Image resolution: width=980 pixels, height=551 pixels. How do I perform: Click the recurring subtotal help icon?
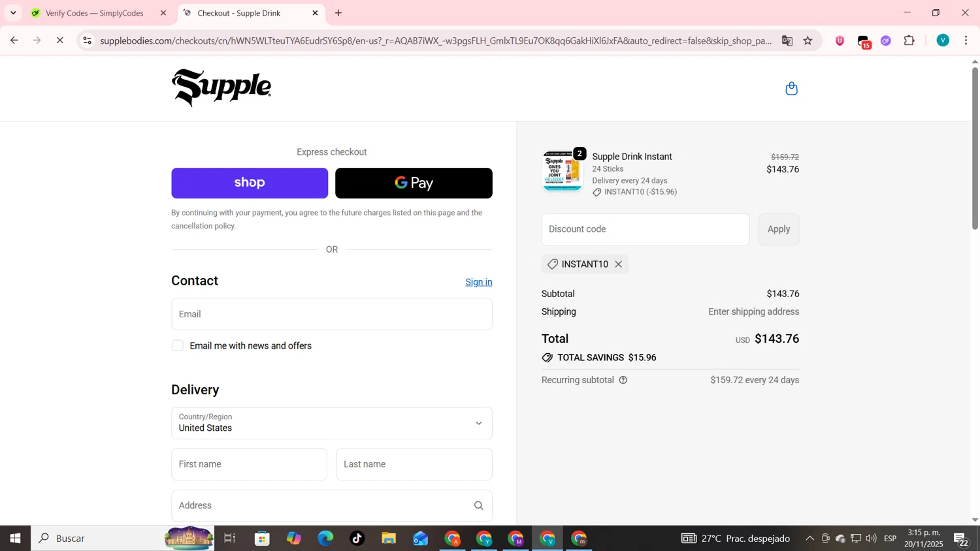click(623, 380)
